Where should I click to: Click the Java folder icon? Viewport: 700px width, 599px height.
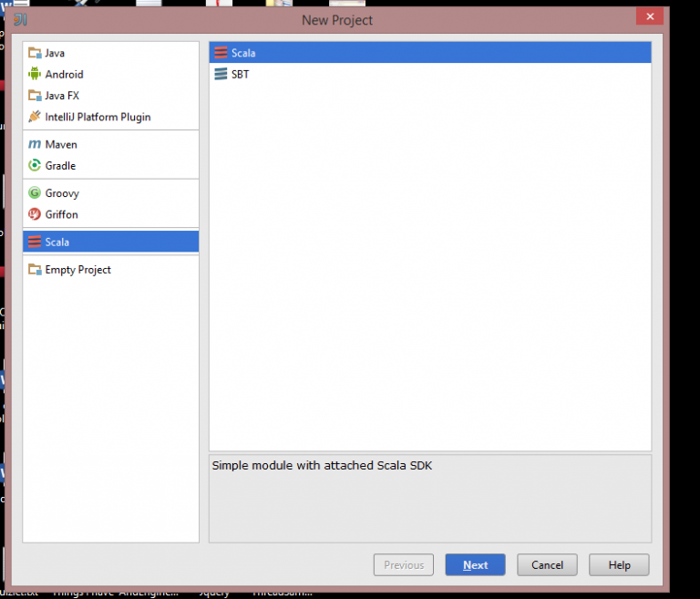coord(35,53)
